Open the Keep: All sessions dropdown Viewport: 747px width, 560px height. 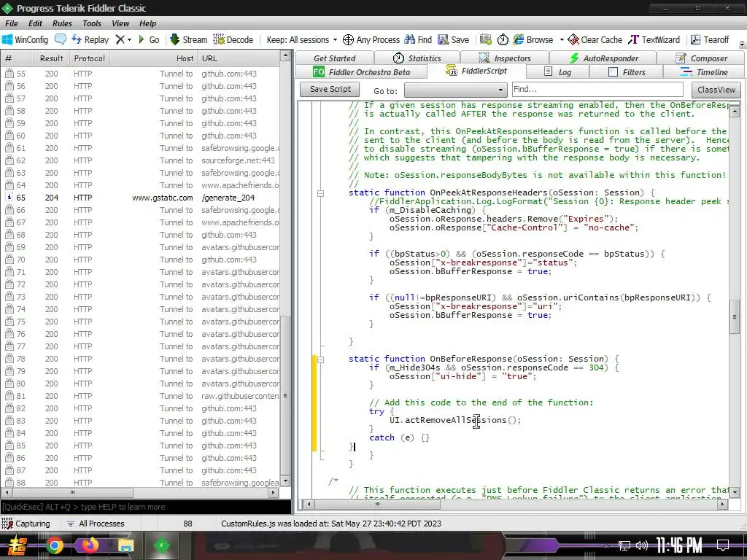coord(301,39)
